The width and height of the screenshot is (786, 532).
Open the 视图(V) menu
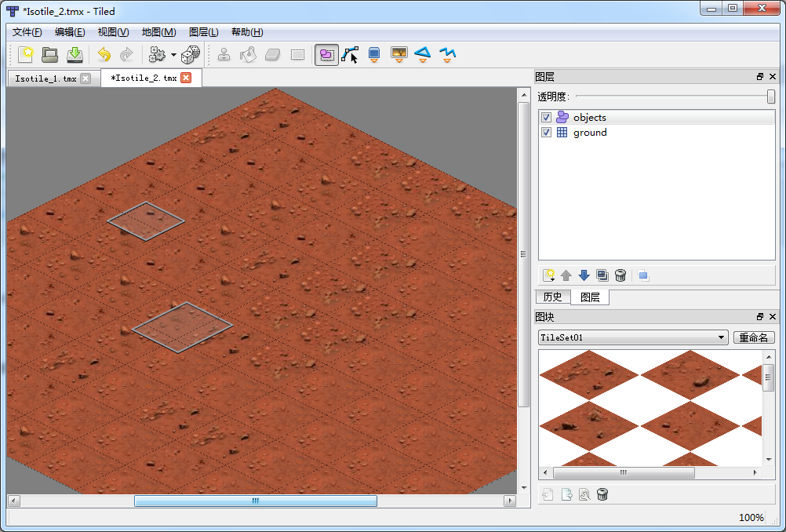(113, 32)
